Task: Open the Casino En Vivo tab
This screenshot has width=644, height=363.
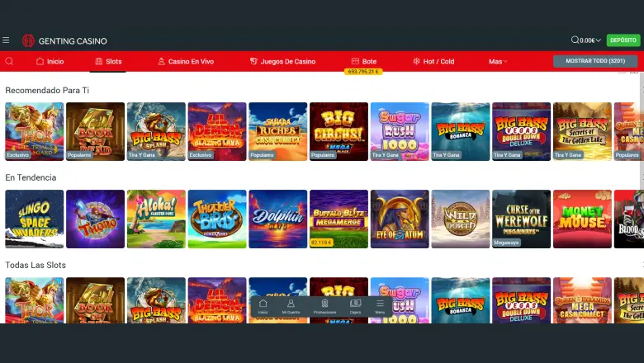Action: 186,62
